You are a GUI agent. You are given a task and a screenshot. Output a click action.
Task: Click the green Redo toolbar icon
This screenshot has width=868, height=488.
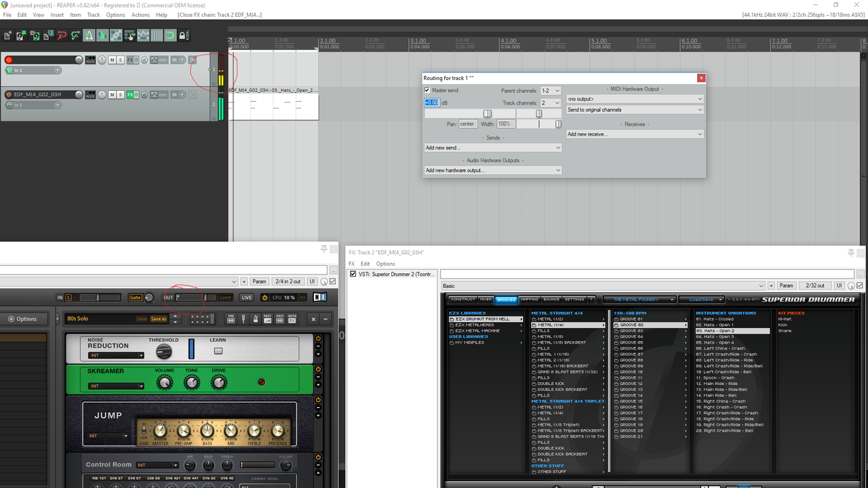(x=75, y=35)
